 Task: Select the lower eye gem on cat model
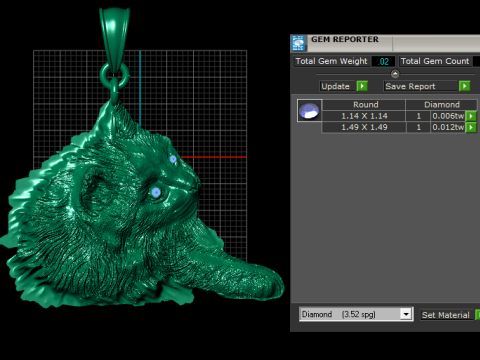(x=156, y=192)
